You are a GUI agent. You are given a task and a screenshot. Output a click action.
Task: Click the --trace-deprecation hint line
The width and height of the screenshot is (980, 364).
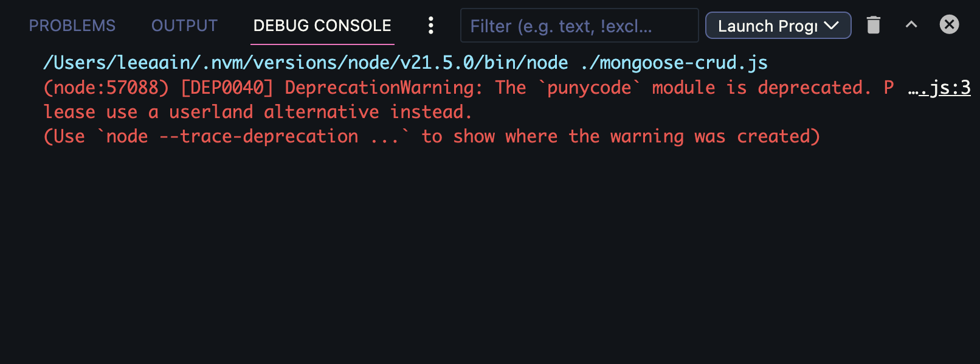pyautogui.click(x=432, y=136)
